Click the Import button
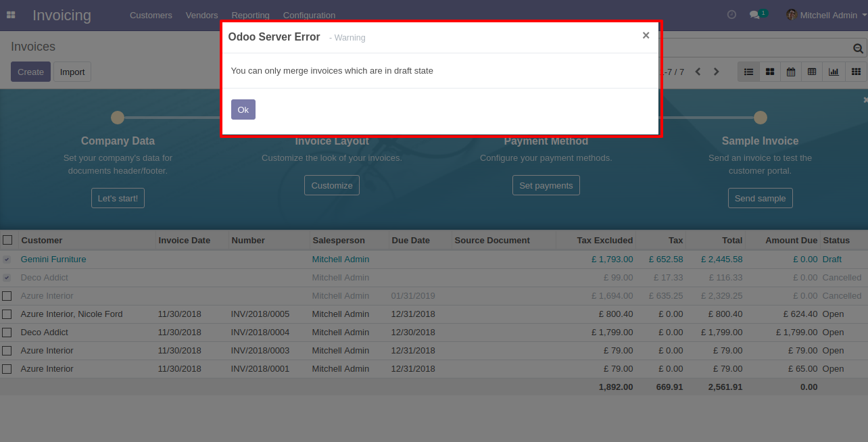Screen dimensions: 868x442 click(72, 72)
